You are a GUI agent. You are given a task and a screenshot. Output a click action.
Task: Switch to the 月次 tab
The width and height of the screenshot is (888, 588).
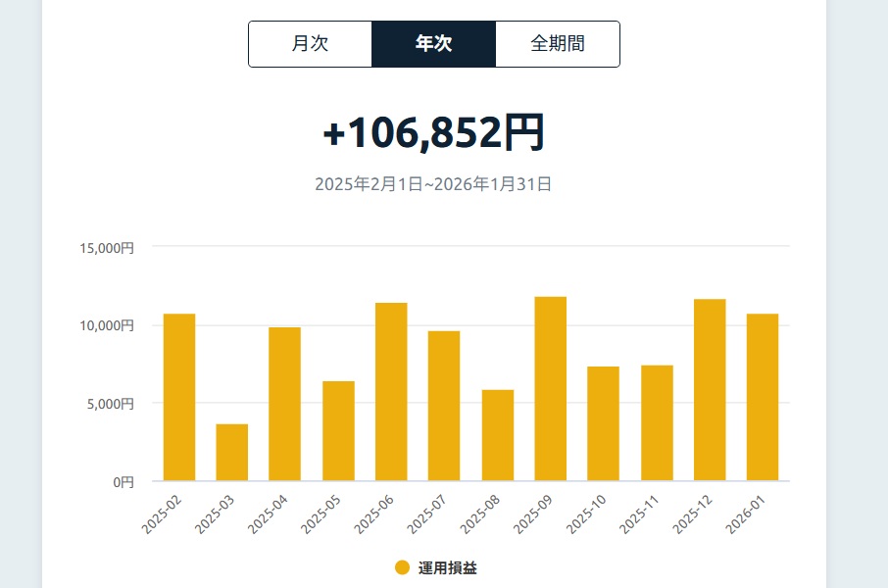click(x=310, y=44)
